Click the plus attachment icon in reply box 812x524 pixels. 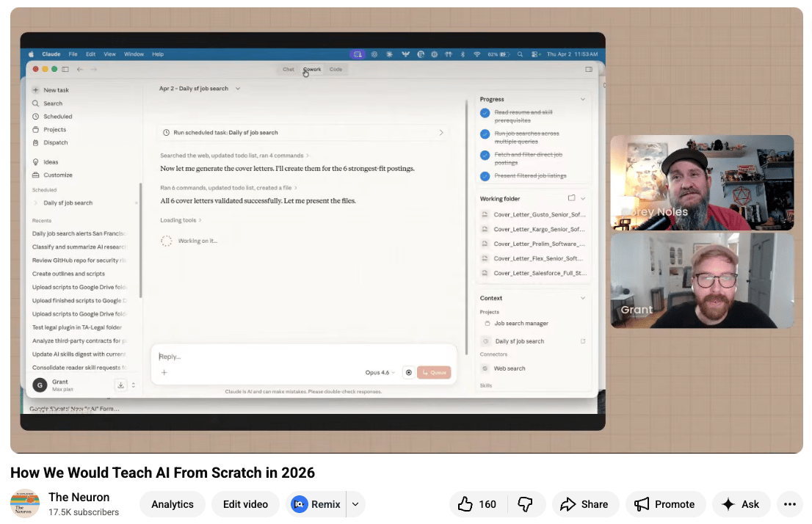164,373
